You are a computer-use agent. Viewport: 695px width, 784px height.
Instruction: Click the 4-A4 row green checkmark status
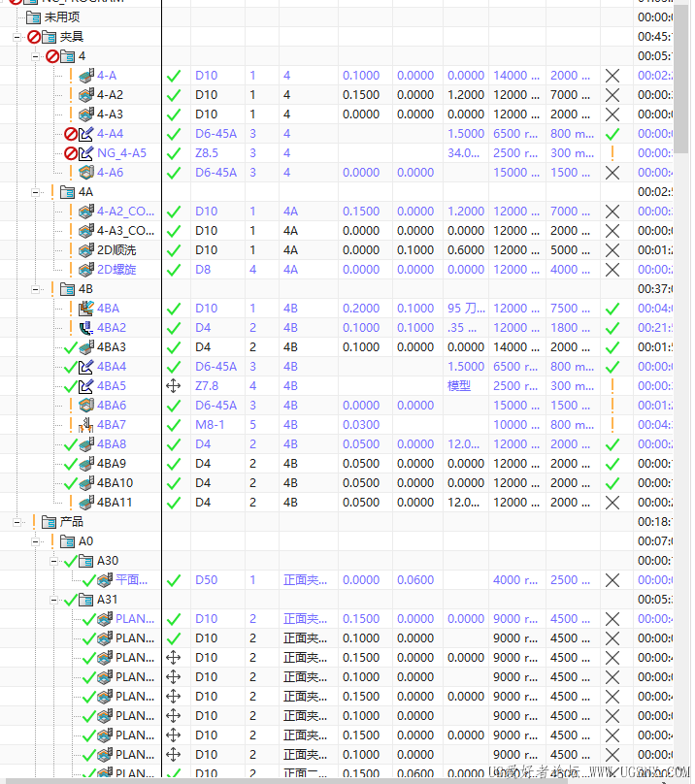[612, 134]
